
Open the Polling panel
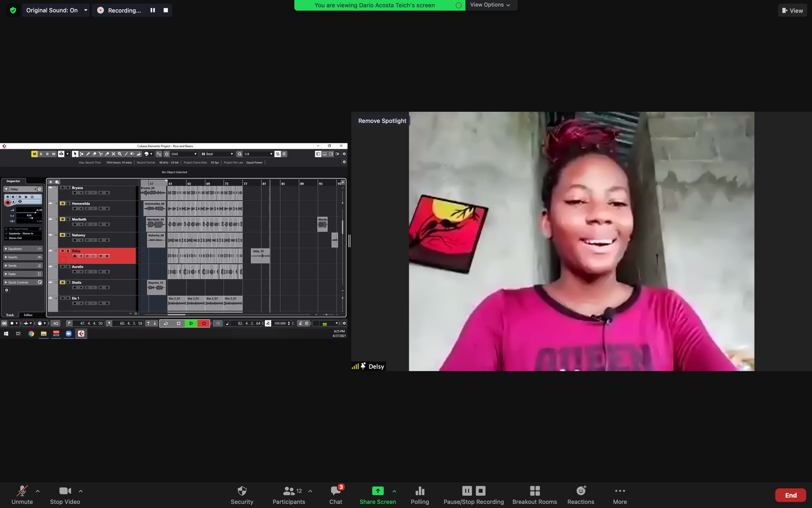[x=420, y=495]
